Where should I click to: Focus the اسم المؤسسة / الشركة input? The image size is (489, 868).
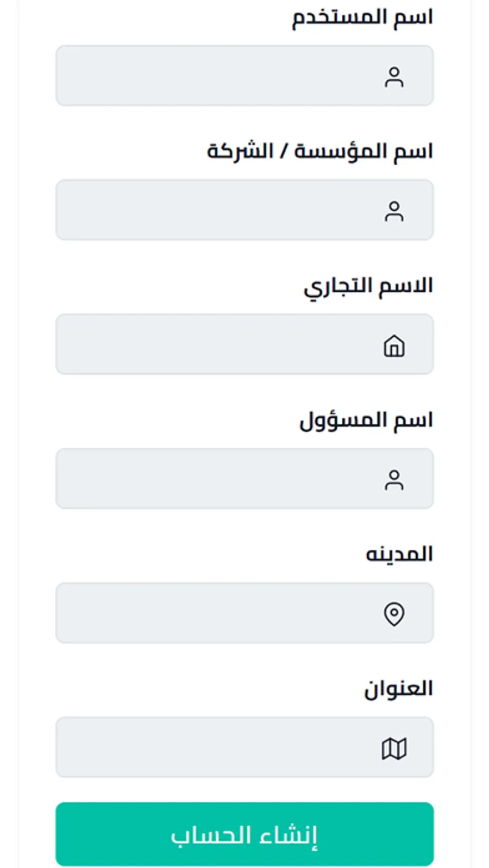pyautogui.click(x=217, y=210)
